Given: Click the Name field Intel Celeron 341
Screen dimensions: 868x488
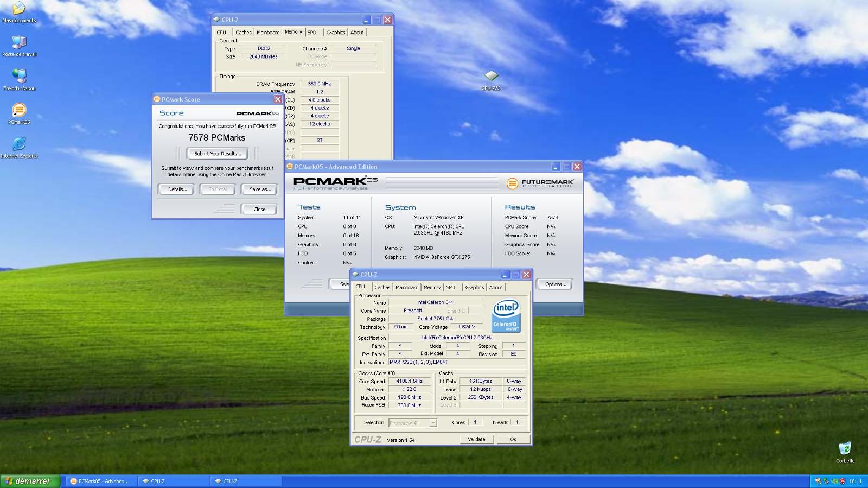Looking at the screenshot, I should [435, 302].
